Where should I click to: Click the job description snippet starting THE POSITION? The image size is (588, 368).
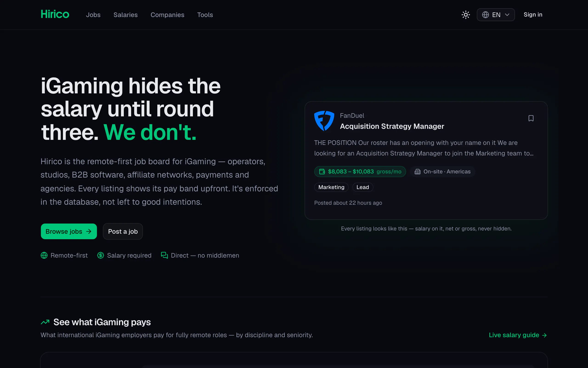click(x=424, y=148)
